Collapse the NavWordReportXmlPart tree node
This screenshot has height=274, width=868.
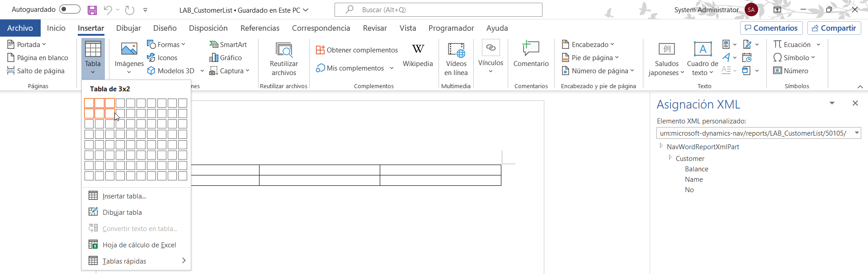pos(661,146)
